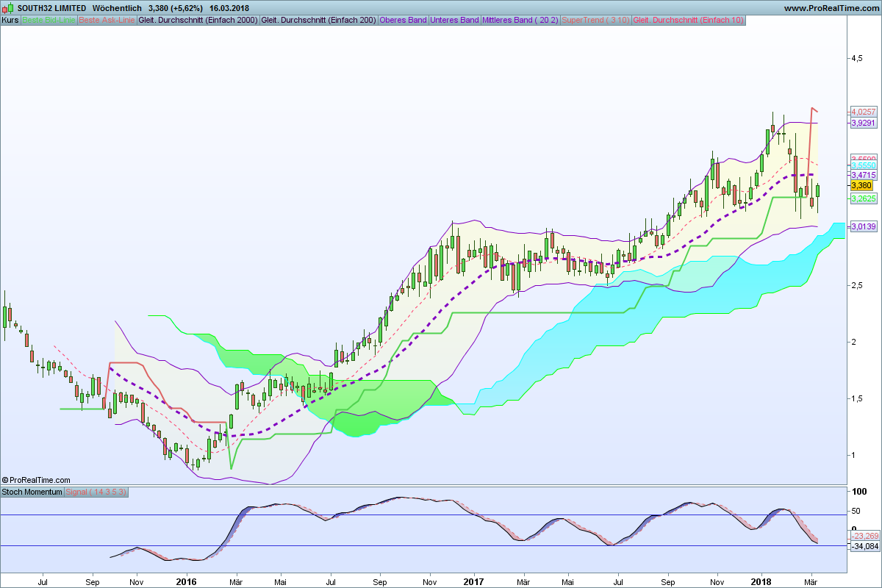Image resolution: width=882 pixels, height=588 pixels.
Task: Click the 2017 year label on time axis
Action: [x=474, y=581]
